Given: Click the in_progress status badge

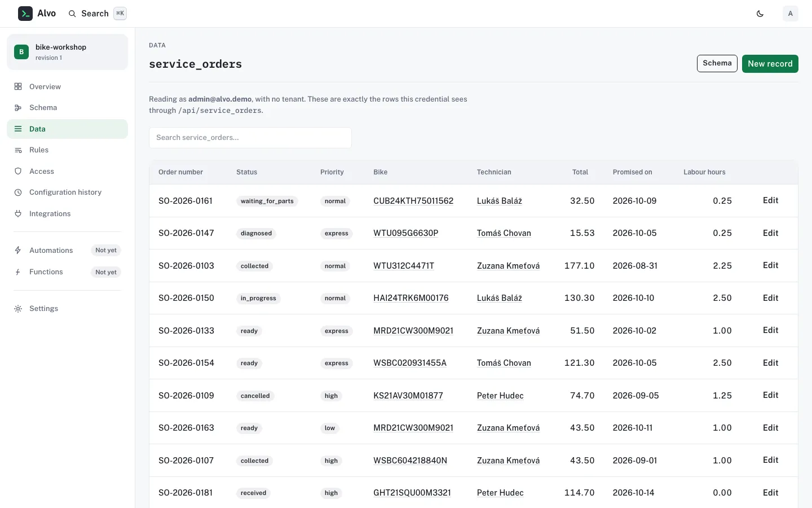Looking at the screenshot, I should [258, 298].
